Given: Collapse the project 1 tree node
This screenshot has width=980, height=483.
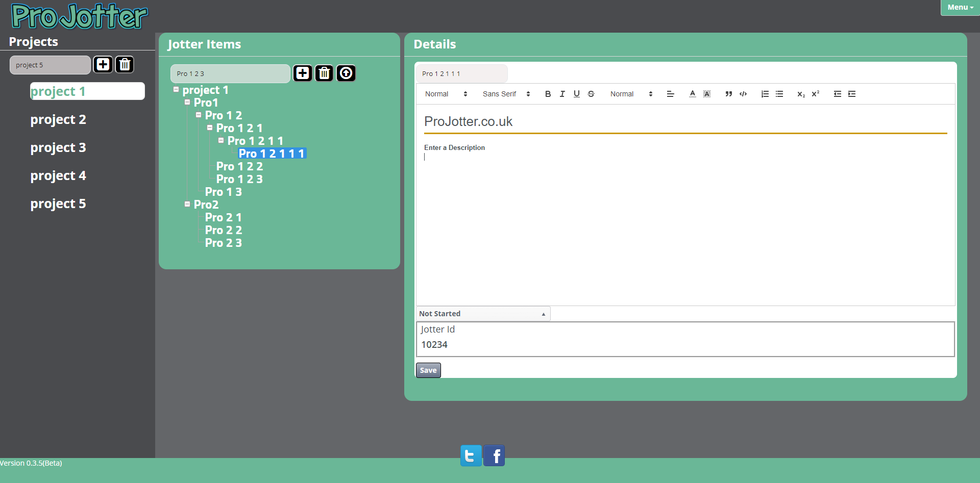Looking at the screenshot, I should 176,89.
